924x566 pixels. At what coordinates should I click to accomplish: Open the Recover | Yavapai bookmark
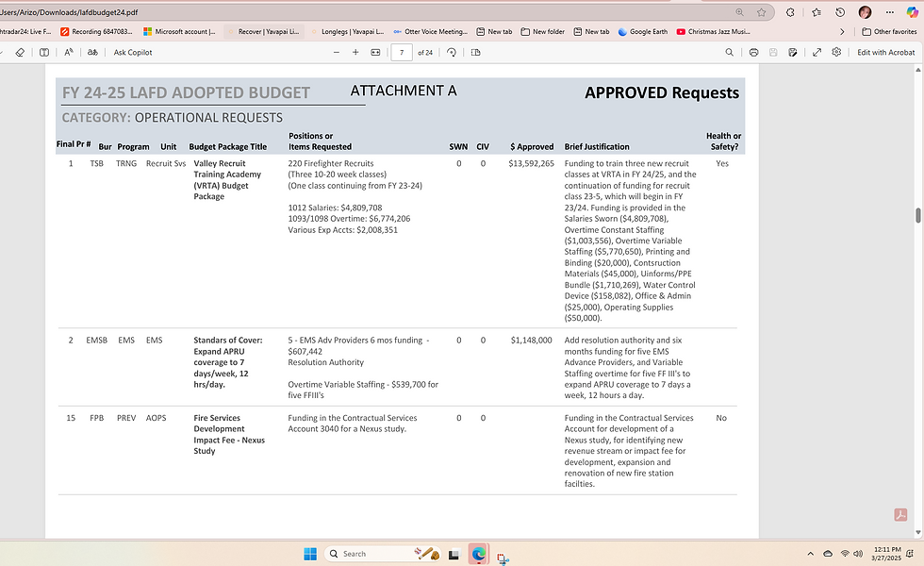coord(263,32)
